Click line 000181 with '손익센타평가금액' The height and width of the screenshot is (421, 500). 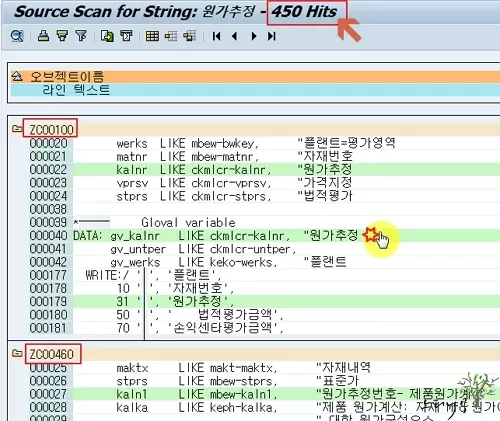pos(264,328)
